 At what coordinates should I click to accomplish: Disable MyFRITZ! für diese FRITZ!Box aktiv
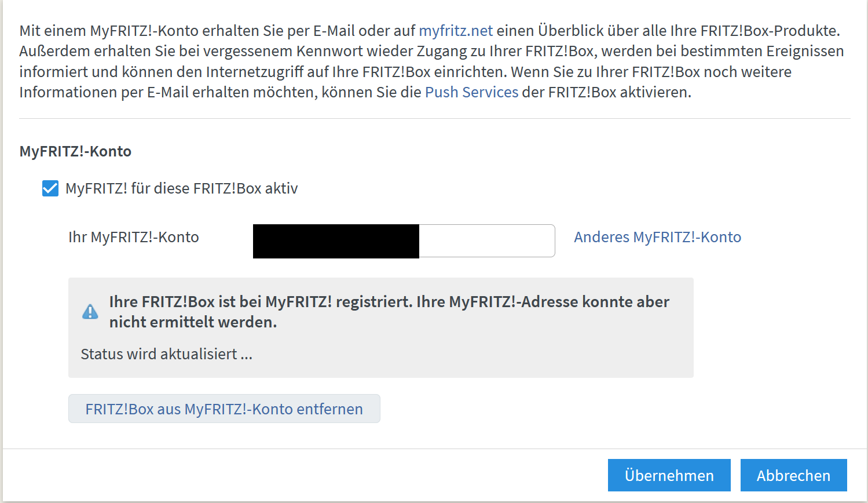(x=50, y=188)
